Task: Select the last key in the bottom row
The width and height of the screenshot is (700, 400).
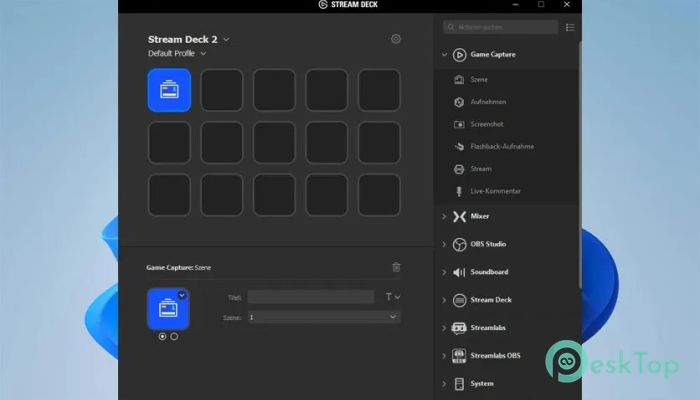Action: (379, 195)
